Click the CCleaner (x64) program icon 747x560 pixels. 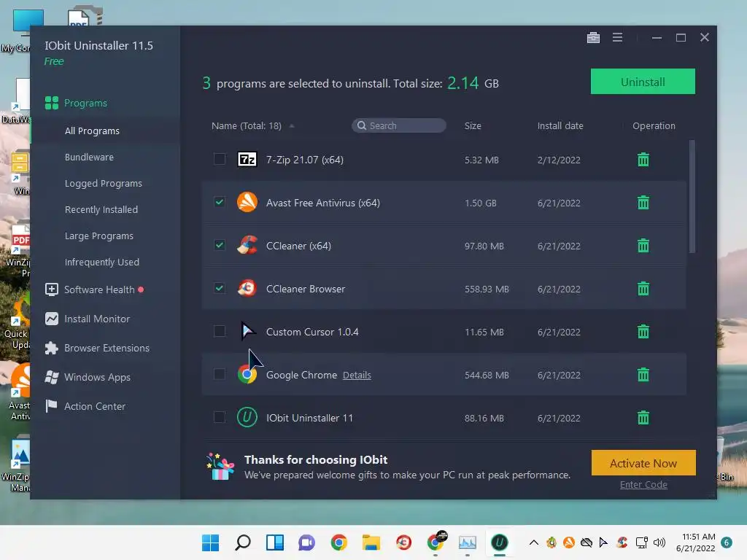247,245
